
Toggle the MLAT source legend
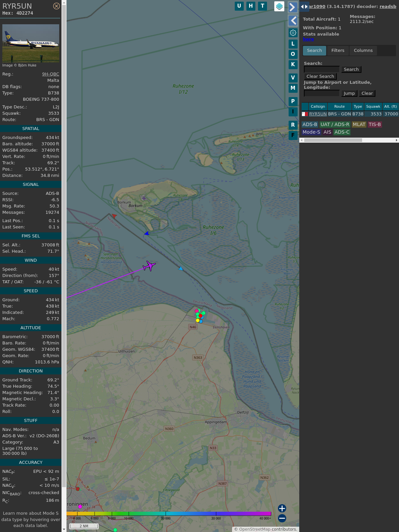click(x=359, y=124)
